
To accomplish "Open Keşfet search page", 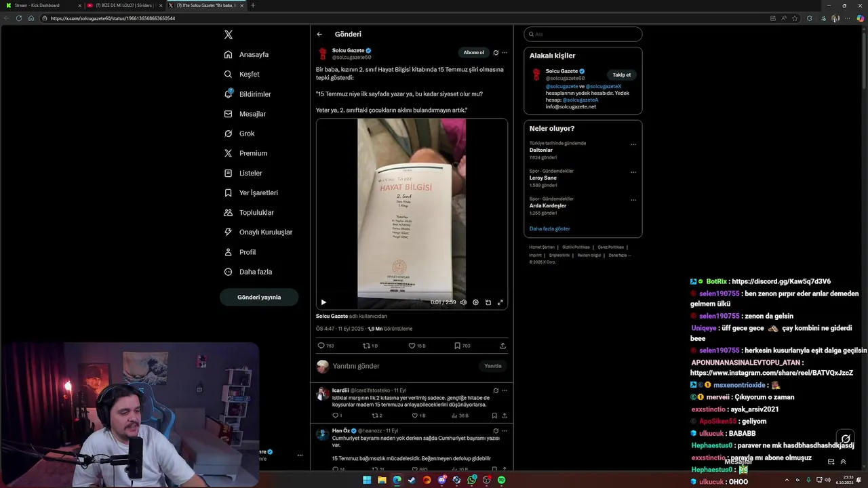I will [x=242, y=74].
